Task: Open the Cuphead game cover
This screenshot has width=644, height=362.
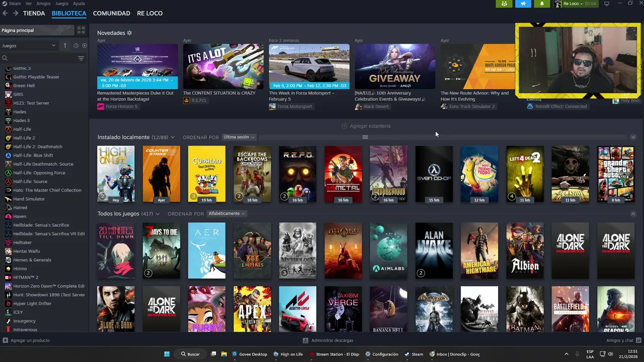Action: coord(207,174)
